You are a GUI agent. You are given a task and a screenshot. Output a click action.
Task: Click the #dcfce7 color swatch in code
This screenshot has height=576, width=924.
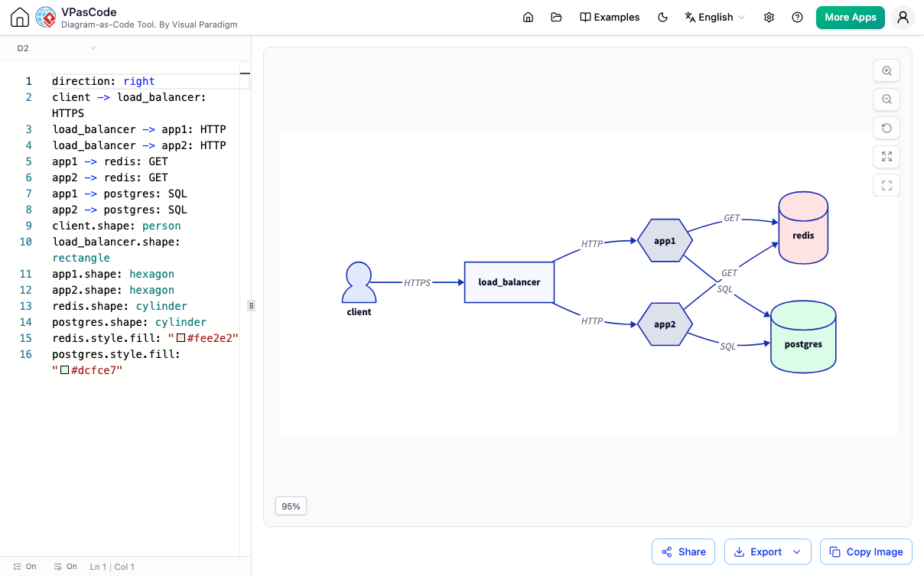tap(64, 370)
